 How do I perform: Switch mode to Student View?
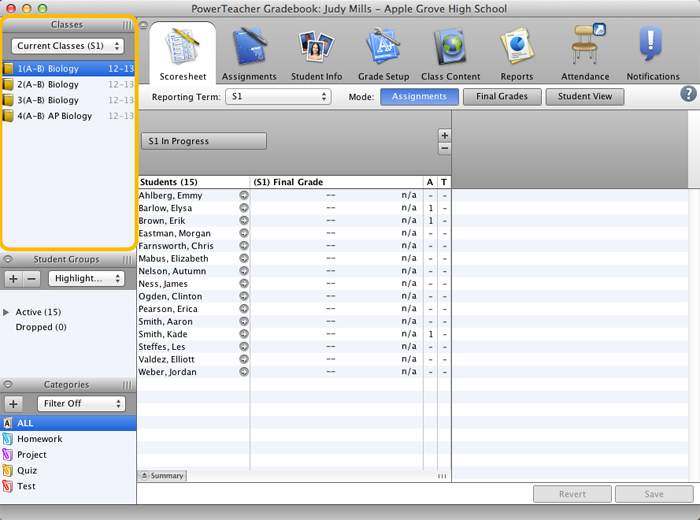(585, 96)
